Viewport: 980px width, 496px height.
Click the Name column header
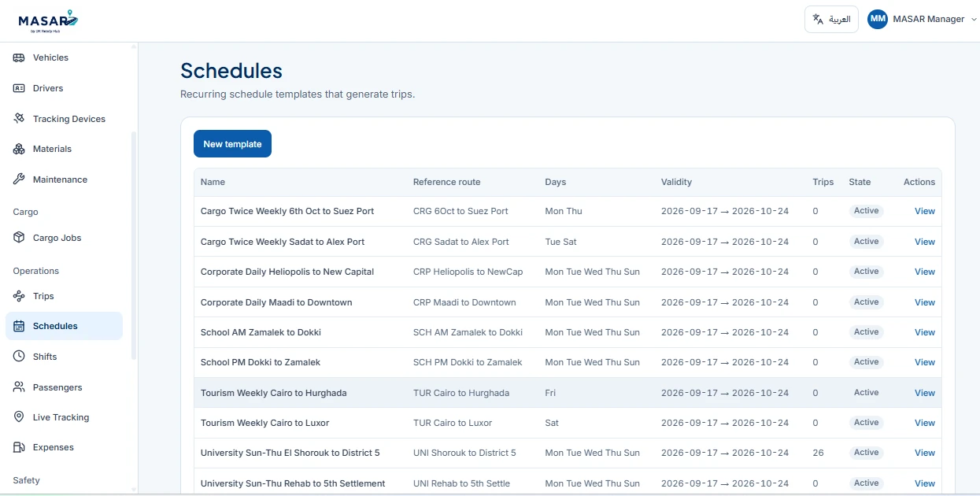[213, 182]
